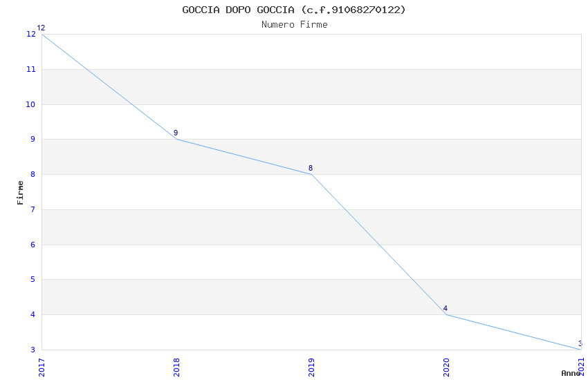
Task: Click the y-axis tick value 12
Action: [30, 34]
